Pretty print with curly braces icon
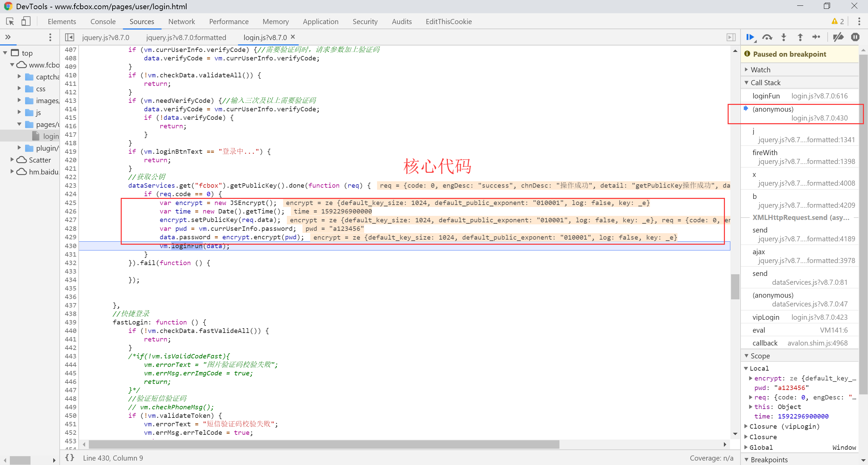 point(70,458)
